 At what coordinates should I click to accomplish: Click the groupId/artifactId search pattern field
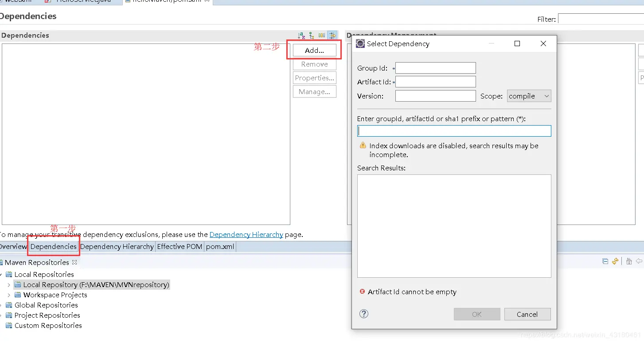coord(454,131)
